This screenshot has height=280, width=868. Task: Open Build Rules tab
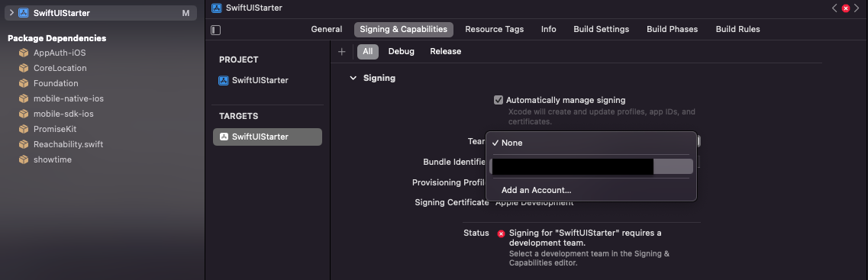pyautogui.click(x=738, y=29)
